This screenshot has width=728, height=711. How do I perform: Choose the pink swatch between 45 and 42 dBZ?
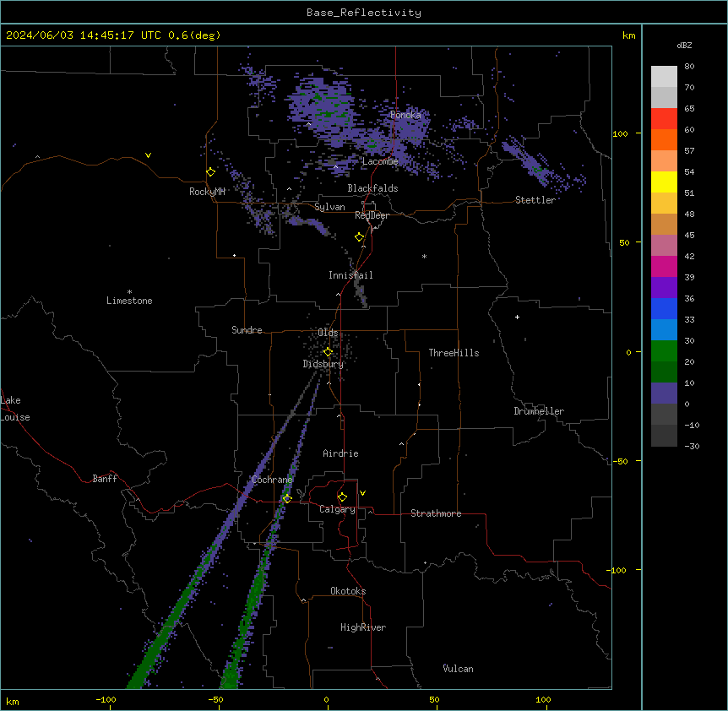[x=664, y=245]
